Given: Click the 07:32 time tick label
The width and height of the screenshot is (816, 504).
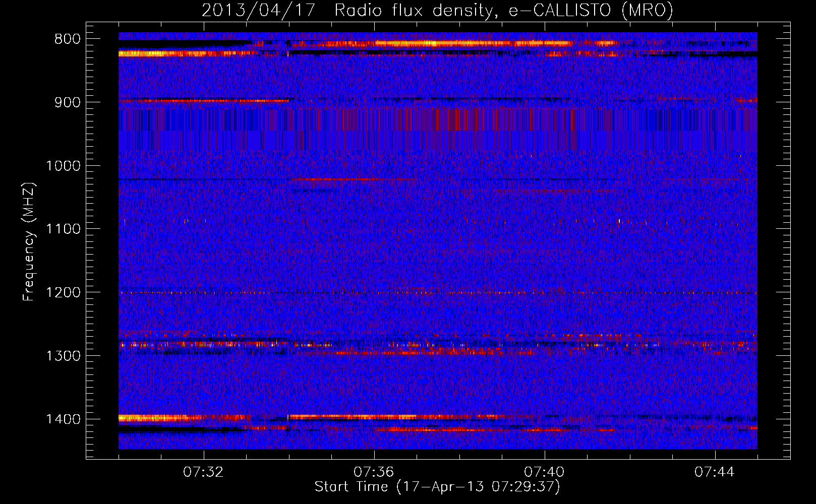Looking at the screenshot, I should point(203,472).
